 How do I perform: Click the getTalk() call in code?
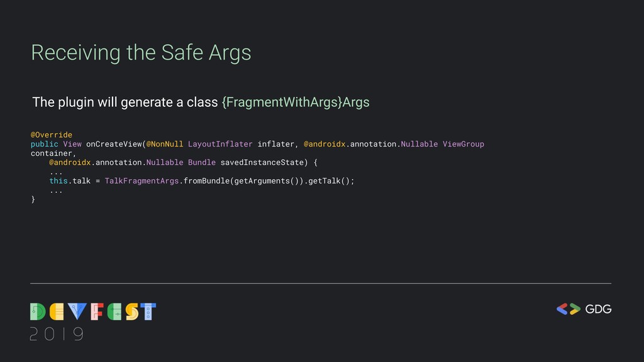329,180
